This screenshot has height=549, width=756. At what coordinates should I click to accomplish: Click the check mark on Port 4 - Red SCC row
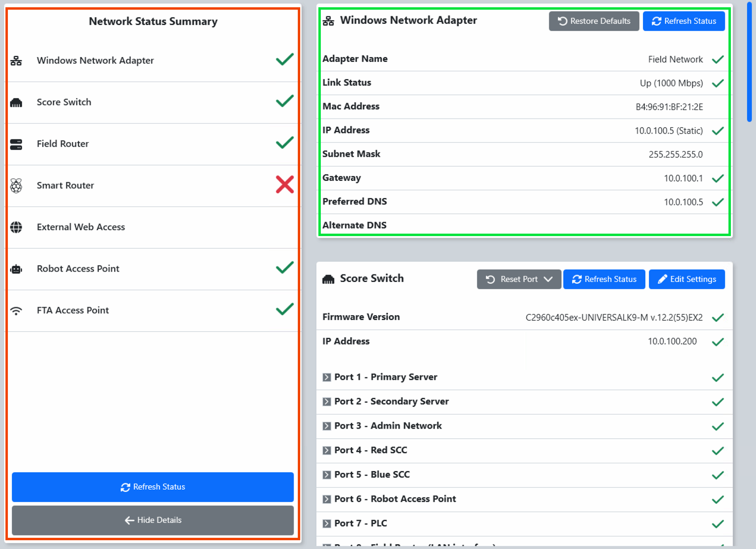click(718, 451)
